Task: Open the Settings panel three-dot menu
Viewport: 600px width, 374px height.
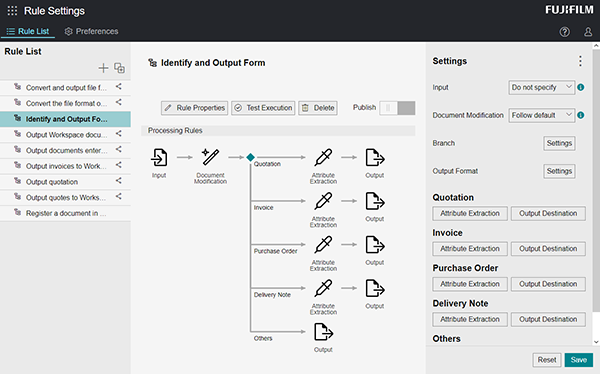Action: pos(580,61)
